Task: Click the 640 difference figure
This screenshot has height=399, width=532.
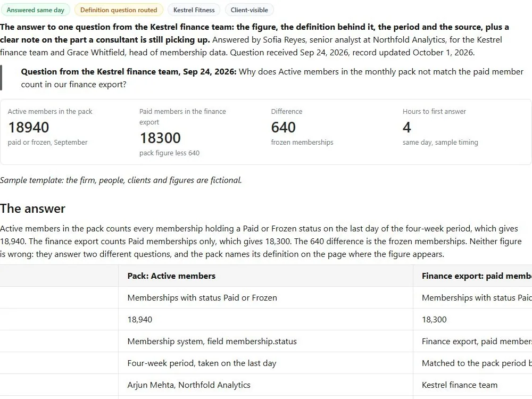Action: tap(284, 127)
